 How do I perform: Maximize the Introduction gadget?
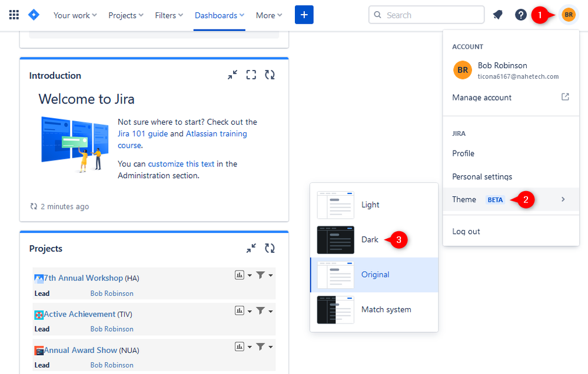(x=251, y=75)
